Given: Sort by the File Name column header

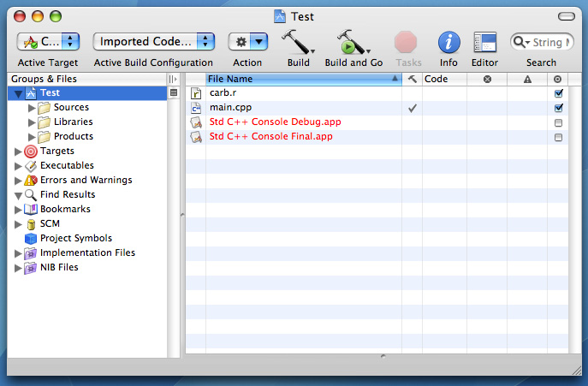Looking at the screenshot, I should click(x=300, y=79).
